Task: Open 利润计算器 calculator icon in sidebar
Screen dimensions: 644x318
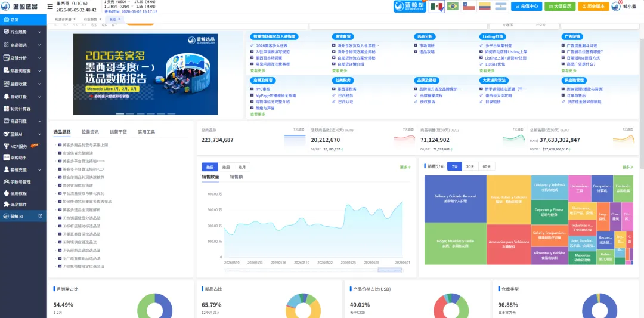Action: click(6, 109)
